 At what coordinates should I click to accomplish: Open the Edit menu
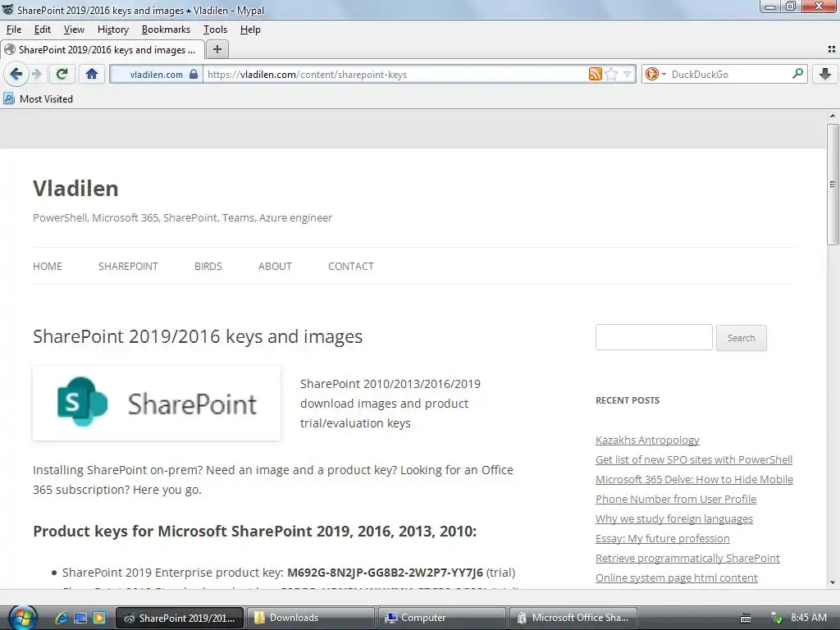(43, 30)
